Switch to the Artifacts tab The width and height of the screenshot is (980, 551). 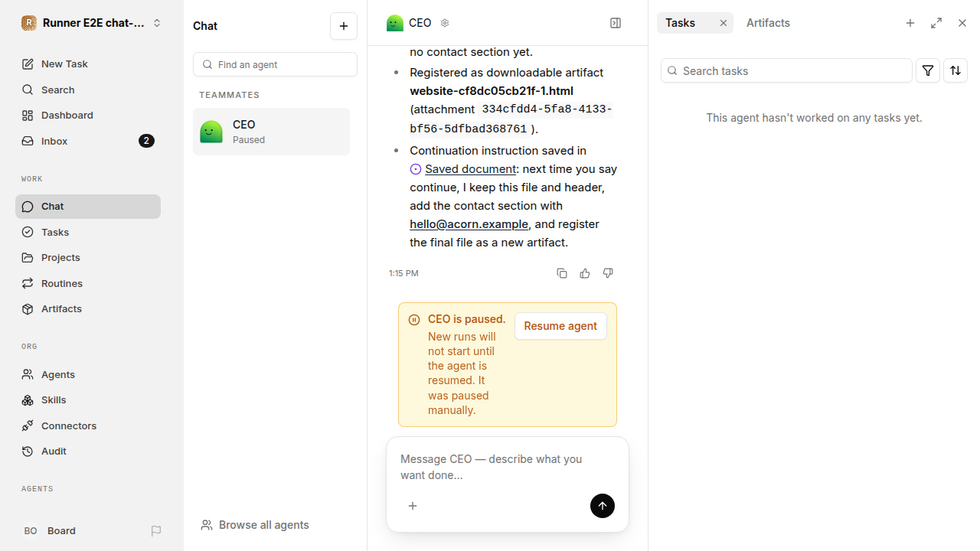point(768,23)
